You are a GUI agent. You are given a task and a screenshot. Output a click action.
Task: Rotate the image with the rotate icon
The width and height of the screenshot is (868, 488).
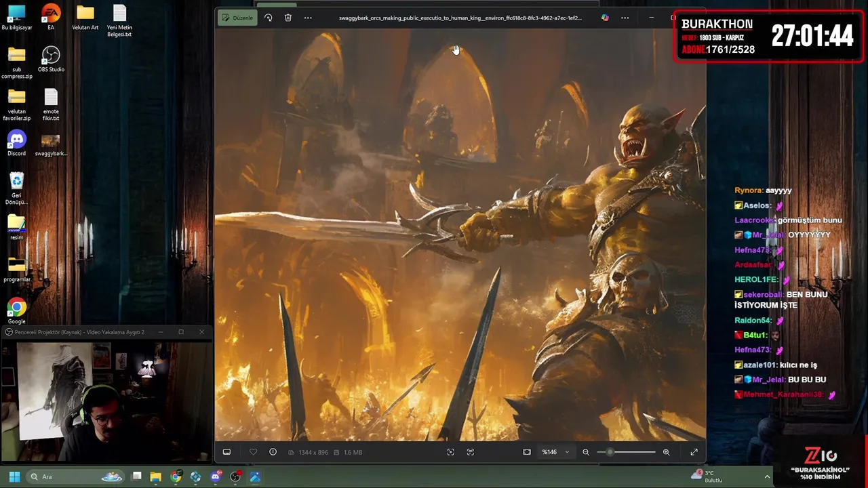[x=269, y=18]
